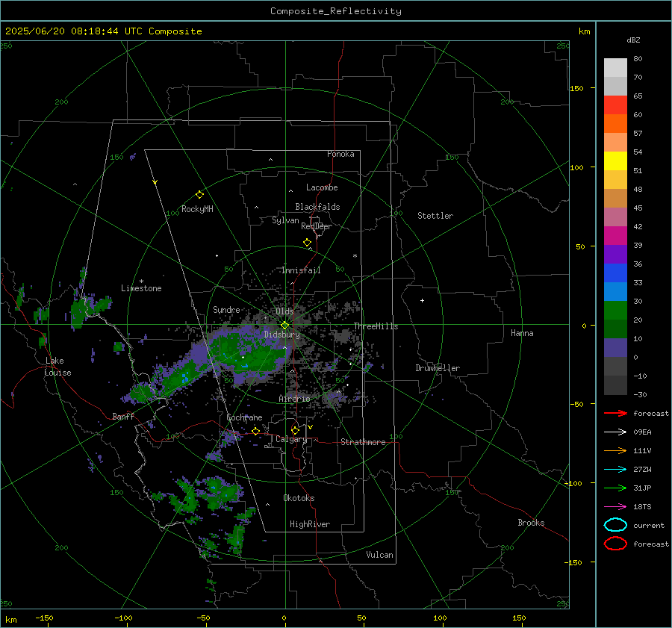The height and width of the screenshot is (628, 672).
Task: Click the yellow diamond marker below RedDeer
Action: coord(307,243)
